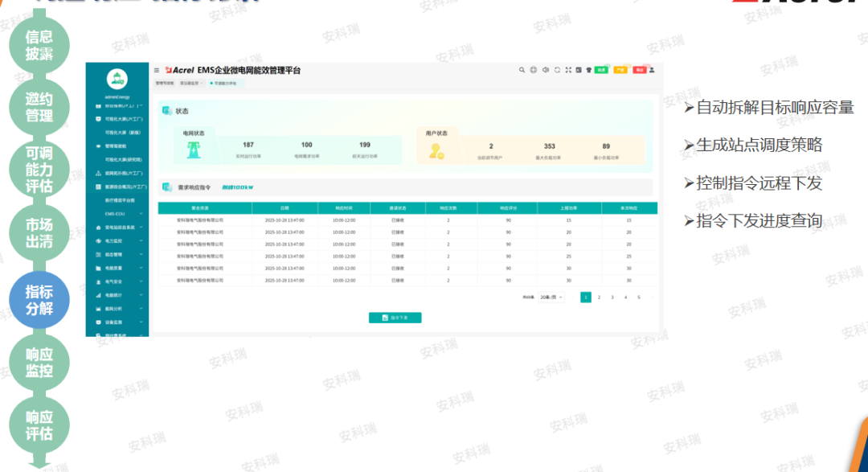The width and height of the screenshot is (868, 472).
Task: Open the language switch icon
Action: point(579,70)
